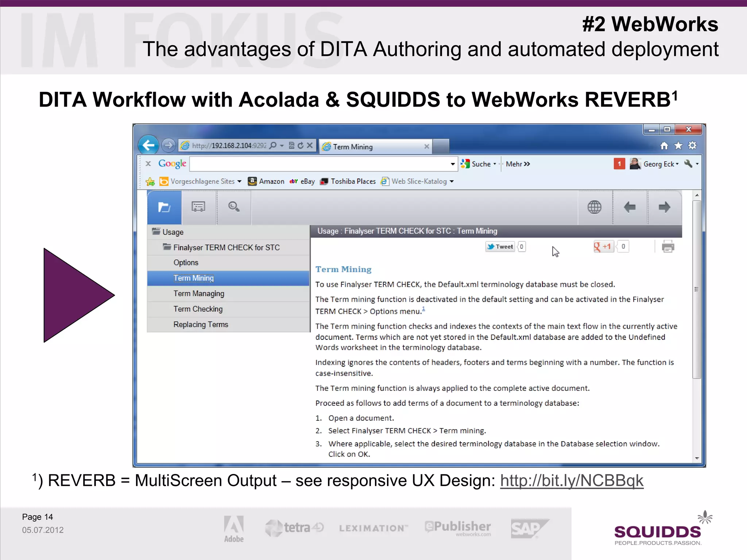The image size is (747, 560).
Task: Open Google toolbar wrench settings icon
Action: coord(688,164)
